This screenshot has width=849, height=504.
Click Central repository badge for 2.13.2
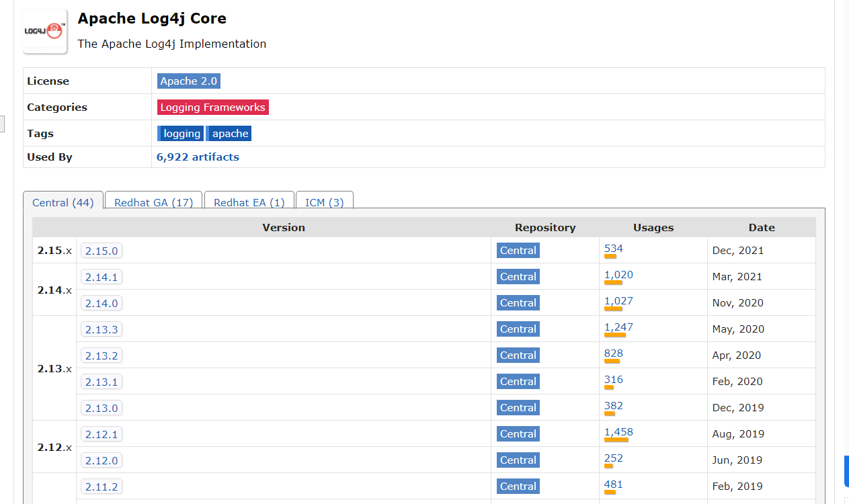point(518,355)
